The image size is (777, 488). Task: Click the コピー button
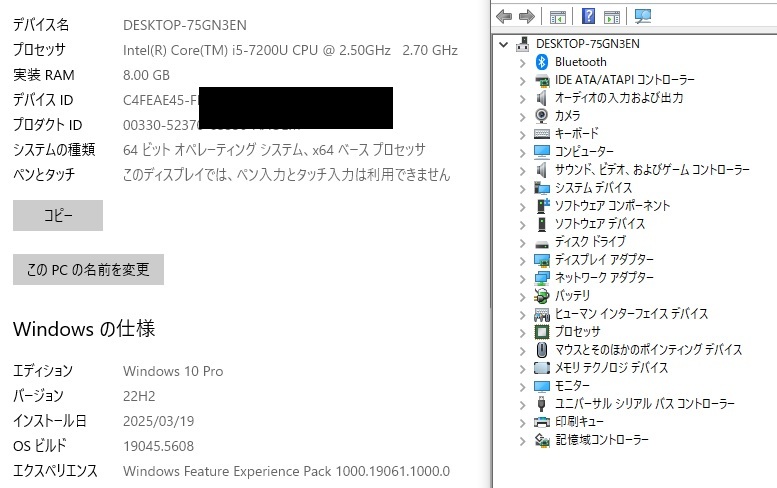[x=58, y=216]
